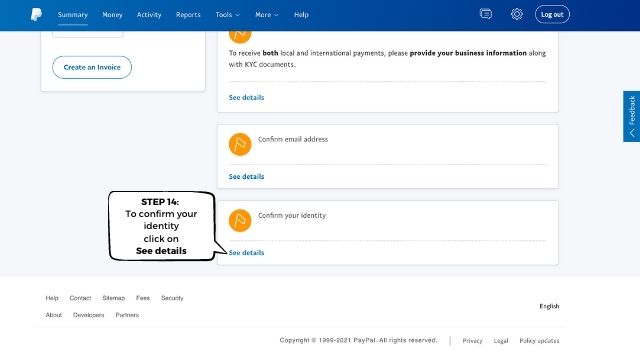Image resolution: width=640 pixels, height=360 pixels.
Task: Open See details under business information
Action: [246, 98]
